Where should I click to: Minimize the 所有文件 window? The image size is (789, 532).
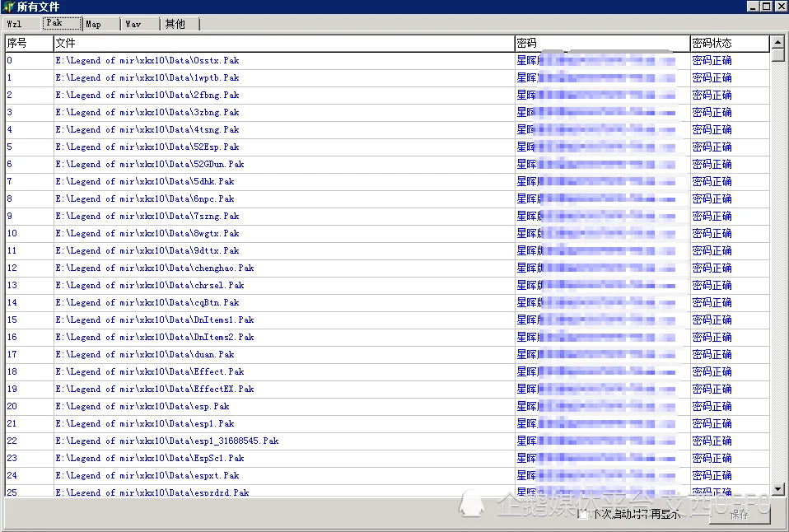click(x=753, y=7)
